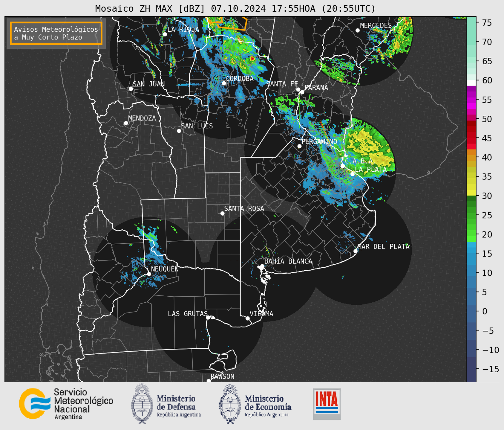Click the LAS GRUTAS city label
Image resolution: width=504 pixels, height=430 pixels.
(x=188, y=314)
